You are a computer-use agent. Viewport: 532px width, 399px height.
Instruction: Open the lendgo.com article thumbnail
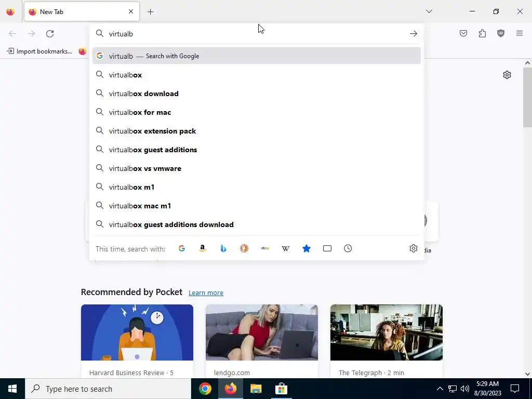[262, 332]
